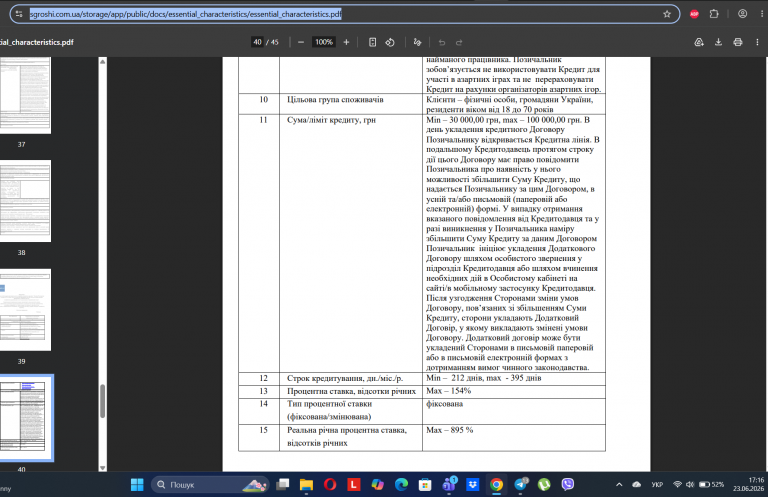Open the ABP extension
Screen dimensions: 768x497
(694, 14)
